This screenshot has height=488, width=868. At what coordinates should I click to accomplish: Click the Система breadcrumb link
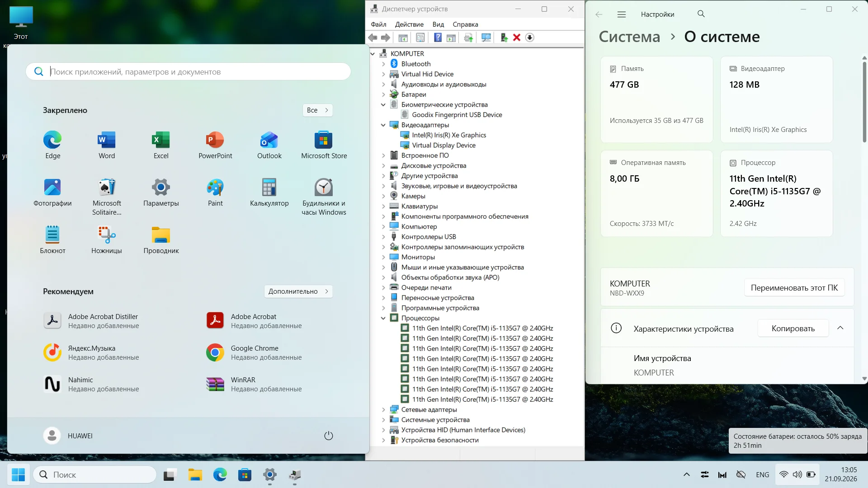(629, 37)
